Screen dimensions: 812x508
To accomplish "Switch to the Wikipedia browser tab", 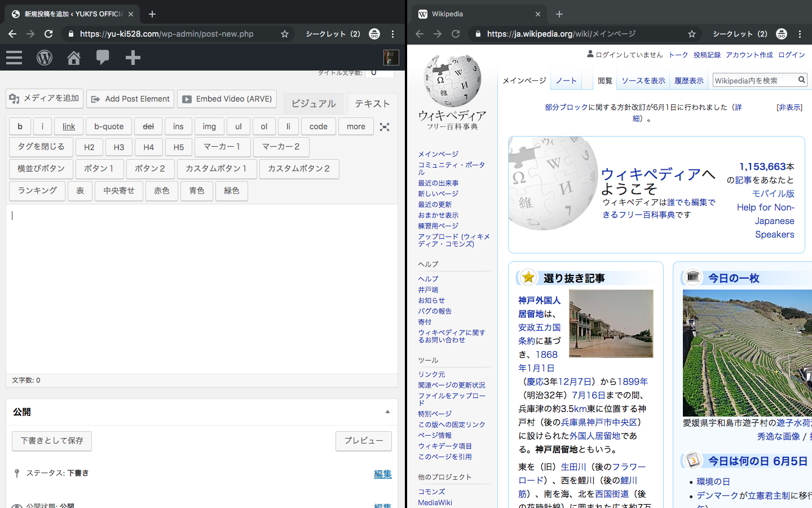I will click(478, 14).
